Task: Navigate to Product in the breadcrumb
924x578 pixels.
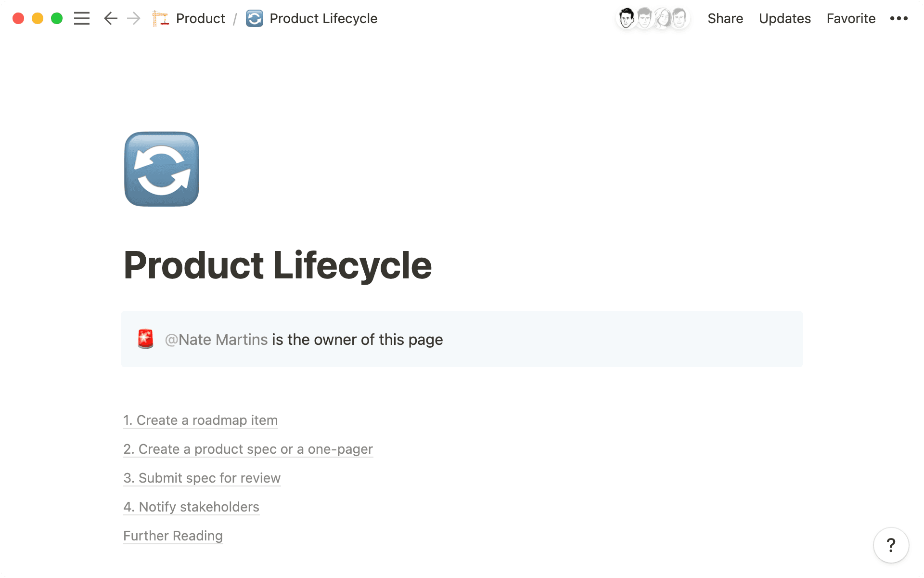Action: click(x=200, y=18)
